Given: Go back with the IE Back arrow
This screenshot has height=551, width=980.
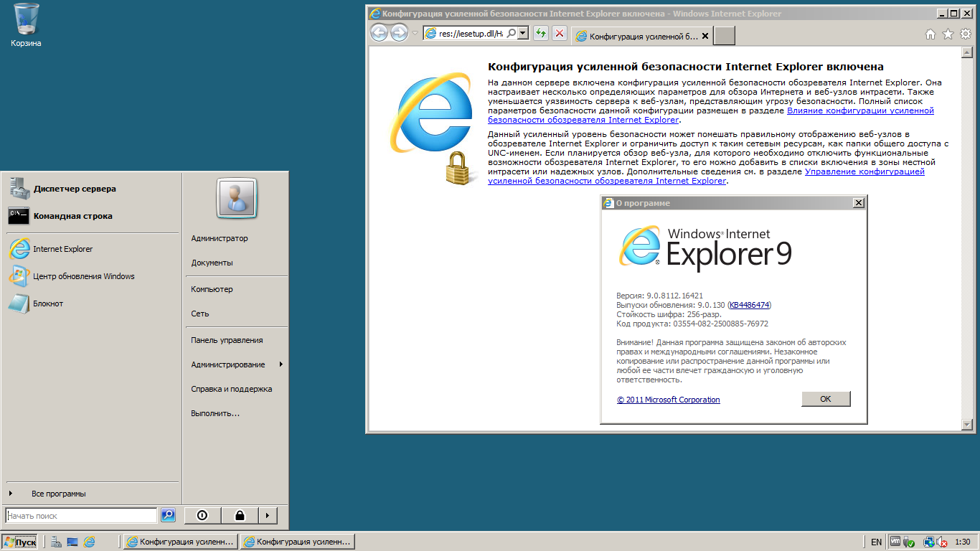Looking at the screenshot, I should 379,33.
